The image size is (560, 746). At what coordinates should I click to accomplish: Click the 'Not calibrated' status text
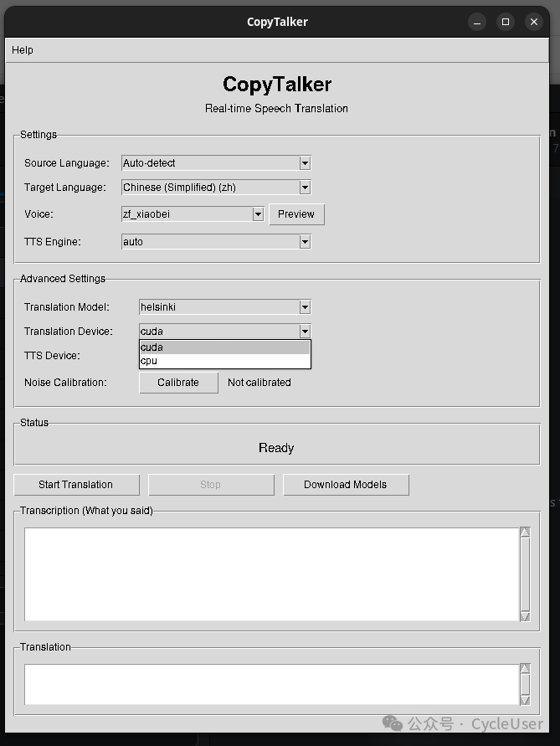click(259, 383)
